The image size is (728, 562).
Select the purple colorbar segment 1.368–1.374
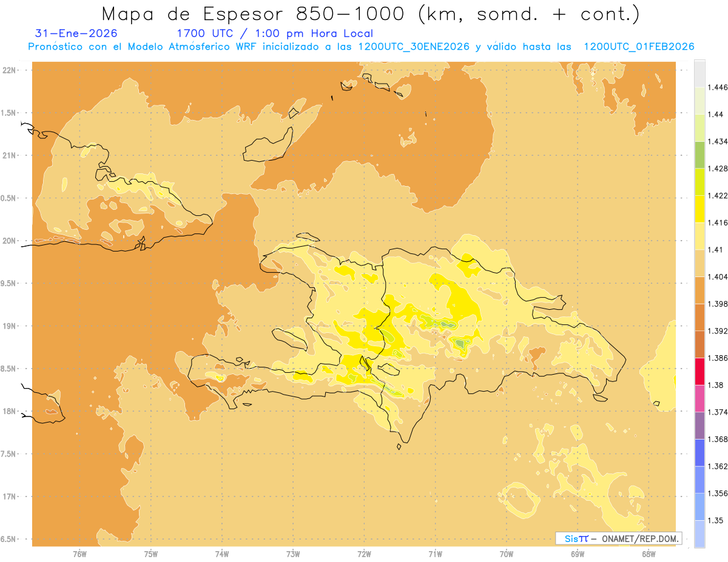pyautogui.click(x=699, y=425)
